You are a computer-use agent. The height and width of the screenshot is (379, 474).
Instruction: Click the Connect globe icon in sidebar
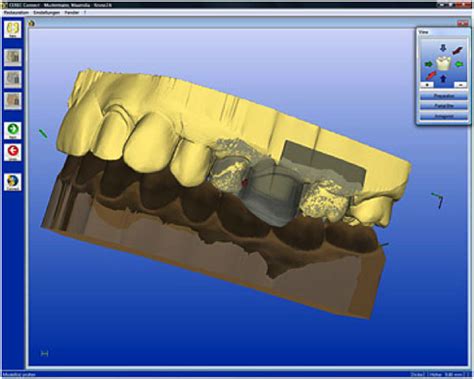click(13, 182)
